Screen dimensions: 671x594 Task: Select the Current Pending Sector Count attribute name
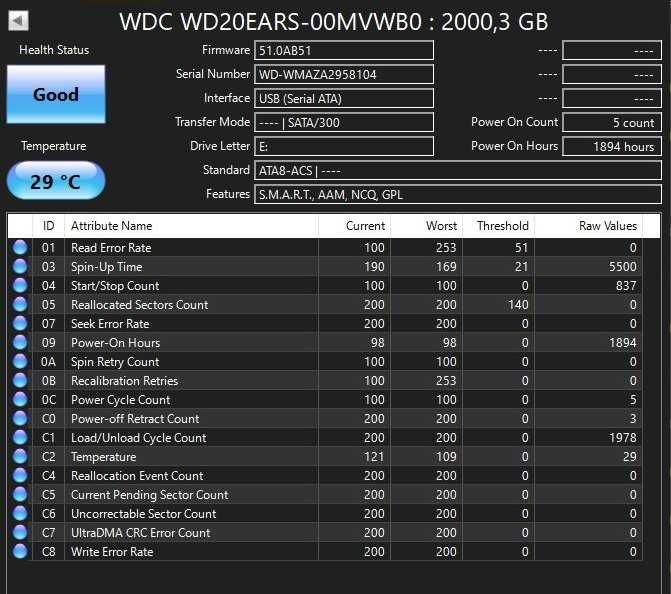(x=150, y=495)
